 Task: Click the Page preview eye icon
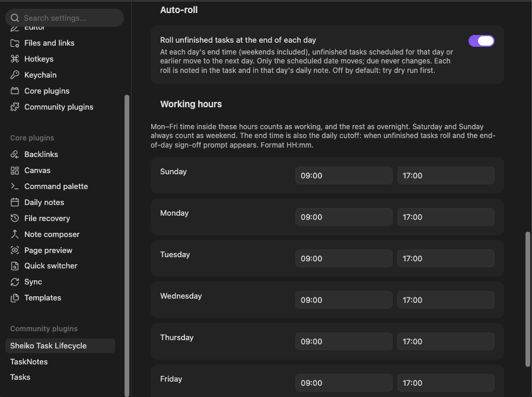click(15, 250)
